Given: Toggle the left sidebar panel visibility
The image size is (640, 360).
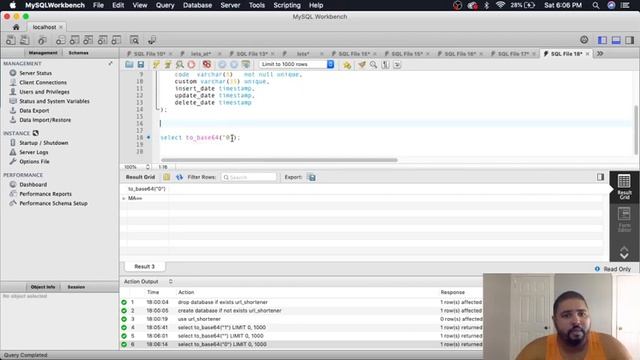Looking at the screenshot, I should [602, 40].
